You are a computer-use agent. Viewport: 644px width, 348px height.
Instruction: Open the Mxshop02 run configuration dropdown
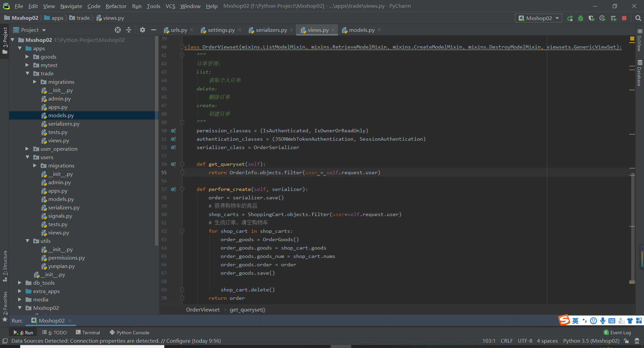[539, 18]
